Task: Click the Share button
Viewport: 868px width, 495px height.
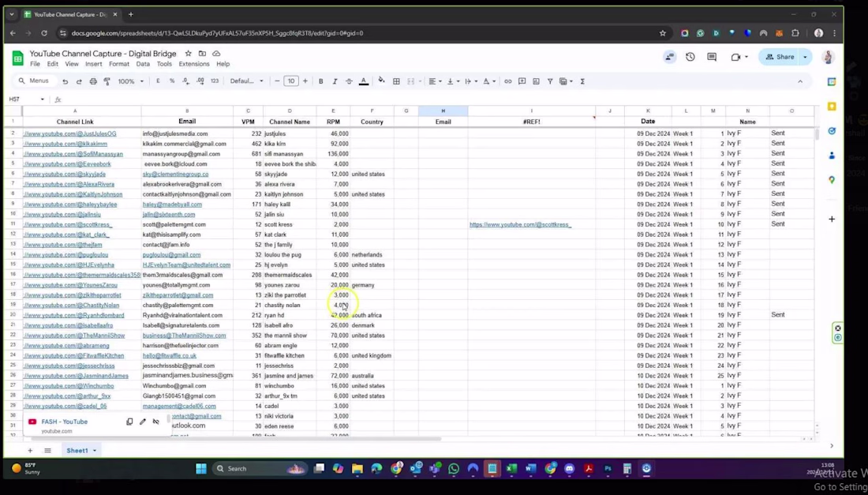Action: (780, 57)
